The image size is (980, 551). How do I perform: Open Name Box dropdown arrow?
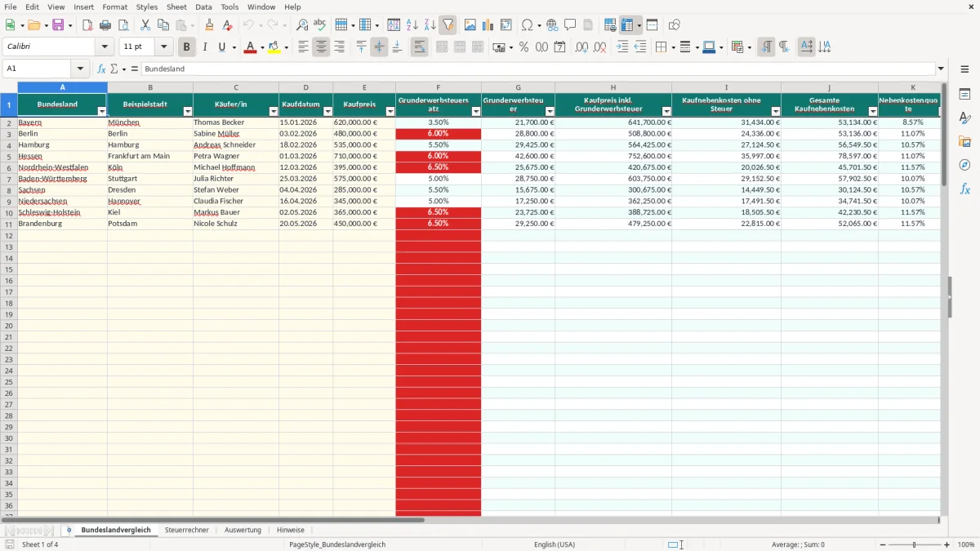(x=80, y=69)
